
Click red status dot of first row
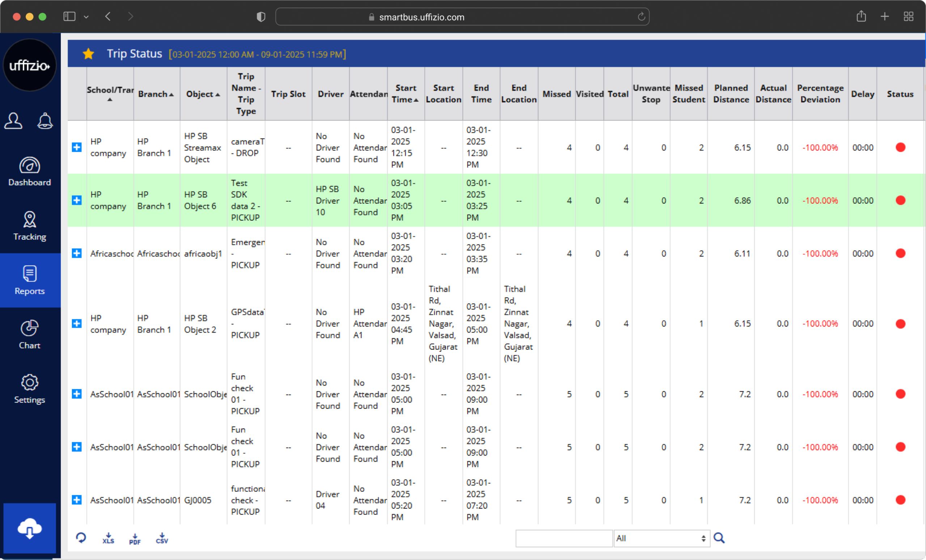tap(900, 147)
